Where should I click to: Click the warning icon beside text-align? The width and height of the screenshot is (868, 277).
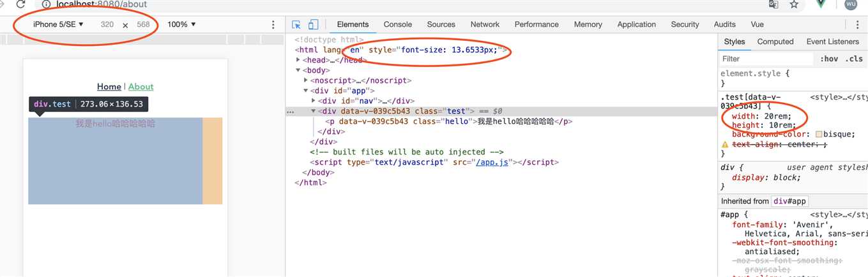pyautogui.click(x=725, y=145)
